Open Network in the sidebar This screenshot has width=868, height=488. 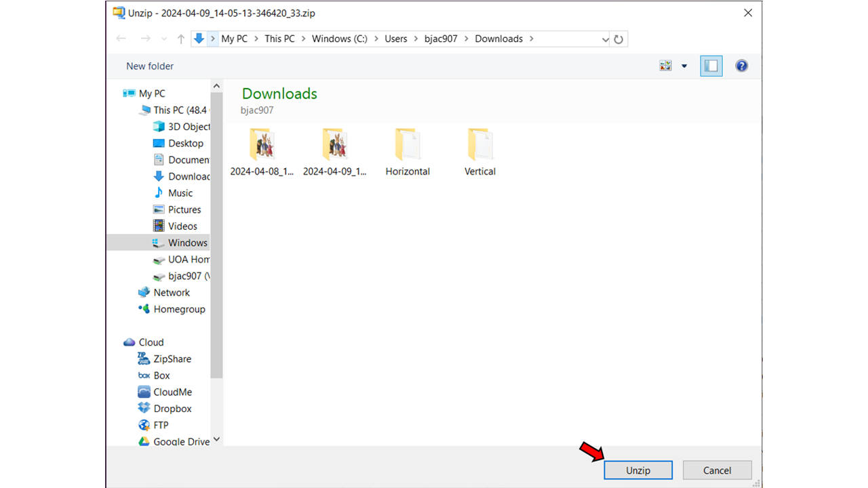[x=164, y=293]
